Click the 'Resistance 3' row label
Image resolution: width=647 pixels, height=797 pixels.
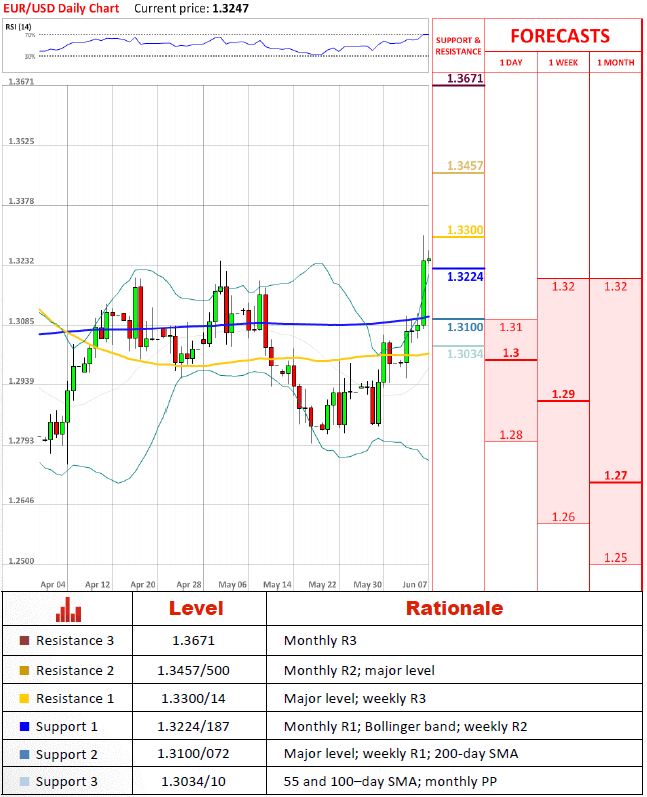tap(75, 640)
